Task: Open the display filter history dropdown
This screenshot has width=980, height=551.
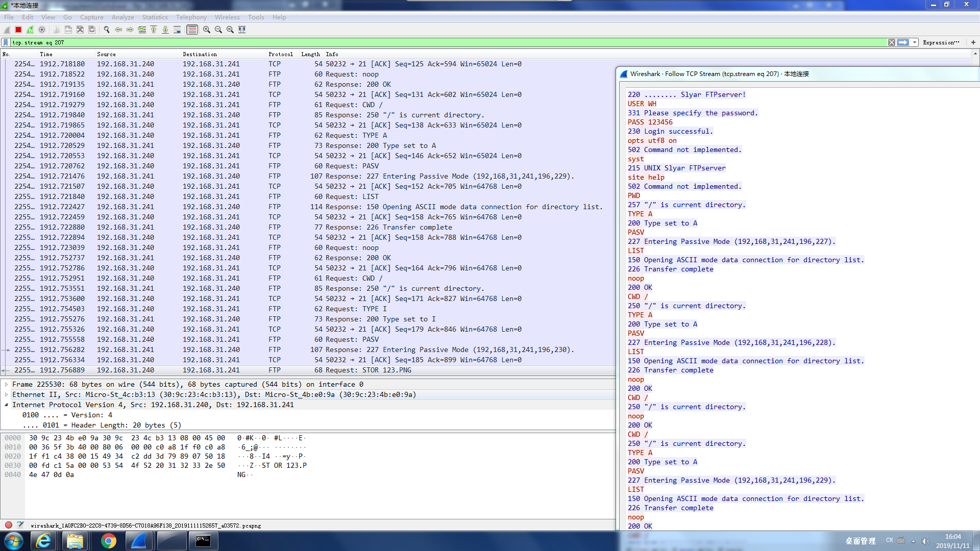Action: coord(915,42)
